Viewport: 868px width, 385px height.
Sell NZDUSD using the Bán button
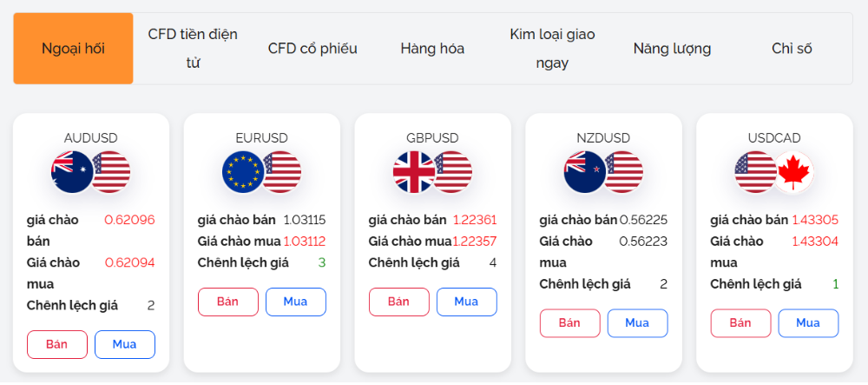pos(569,322)
